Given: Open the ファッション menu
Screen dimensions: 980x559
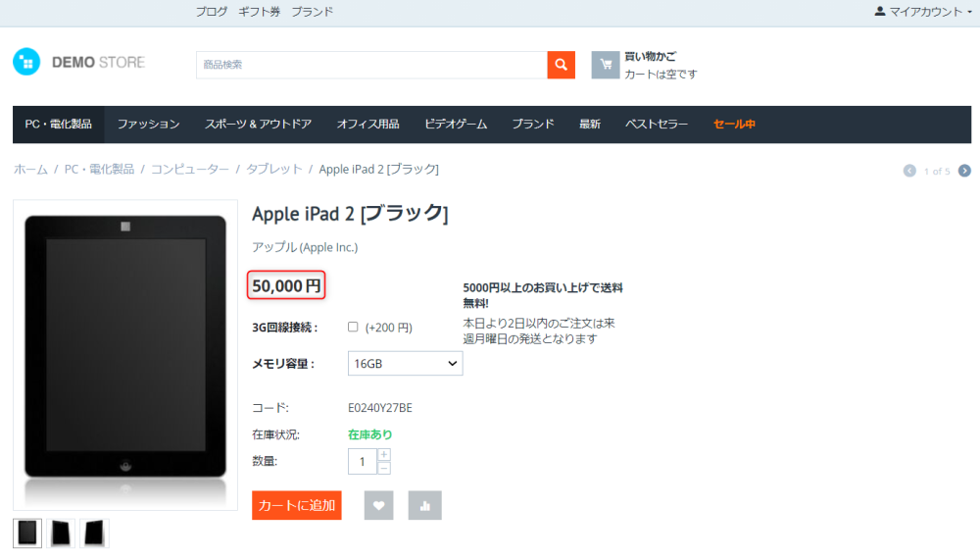Looking at the screenshot, I should (149, 125).
